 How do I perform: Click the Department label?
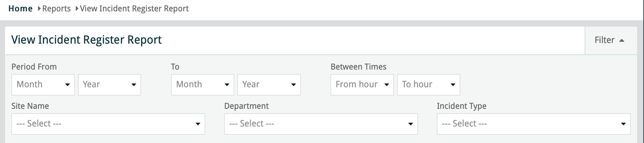click(246, 106)
